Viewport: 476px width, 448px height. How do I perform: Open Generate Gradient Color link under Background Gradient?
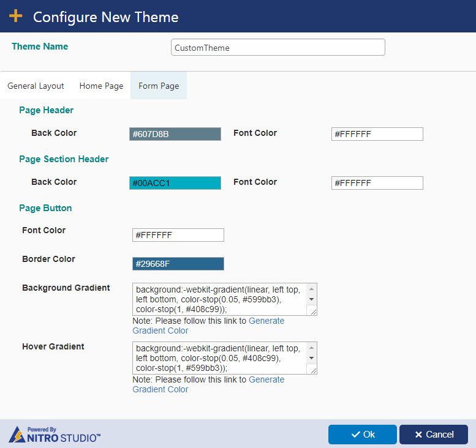click(x=208, y=326)
